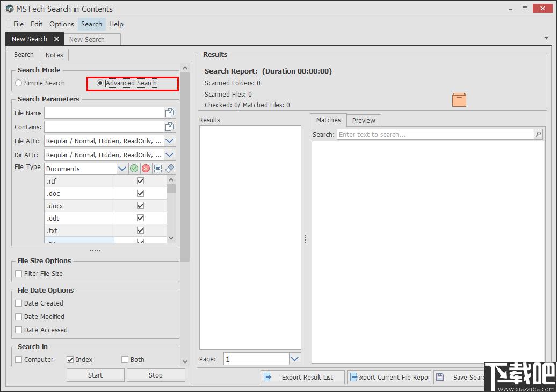Click the magnifier icon in Matches search box
The height and width of the screenshot is (392, 557).
click(x=538, y=134)
